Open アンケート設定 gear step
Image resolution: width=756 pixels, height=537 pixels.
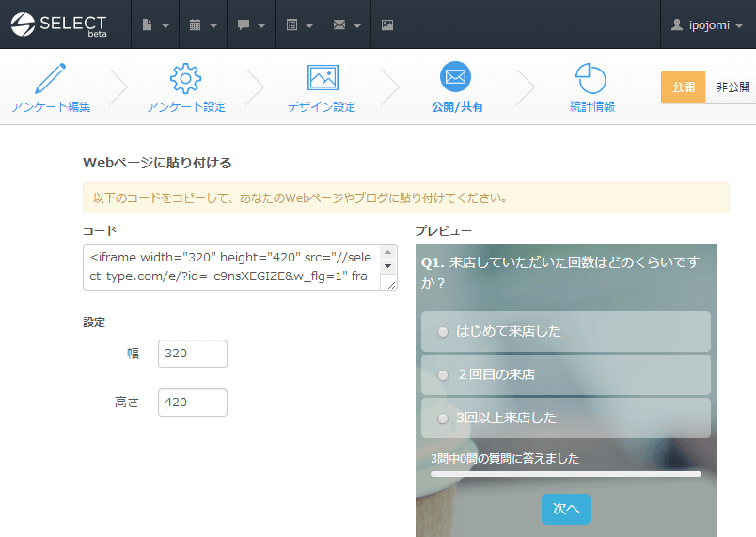pos(186,87)
